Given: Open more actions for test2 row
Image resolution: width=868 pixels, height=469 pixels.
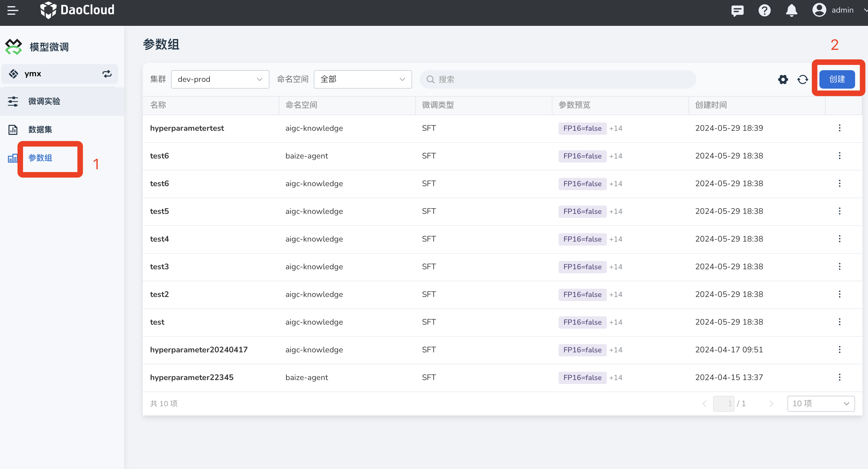Looking at the screenshot, I should 839,294.
